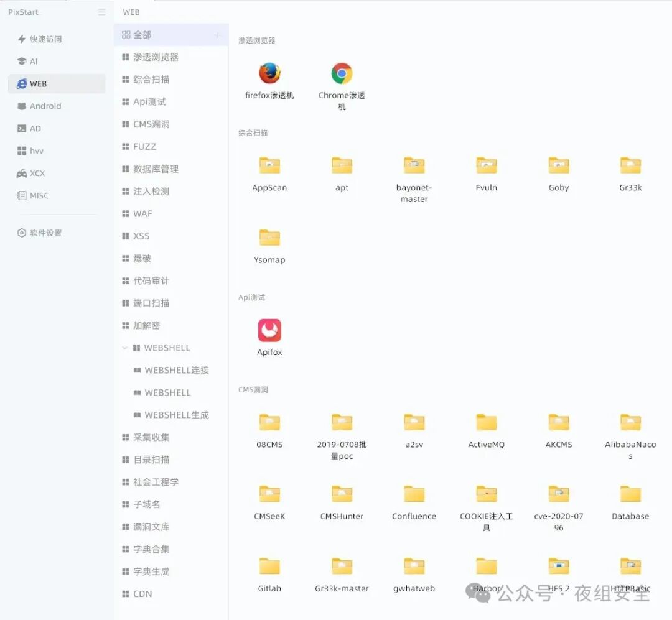Open the cve-2020-0796 folder
This screenshot has width=672, height=620.
[558, 494]
